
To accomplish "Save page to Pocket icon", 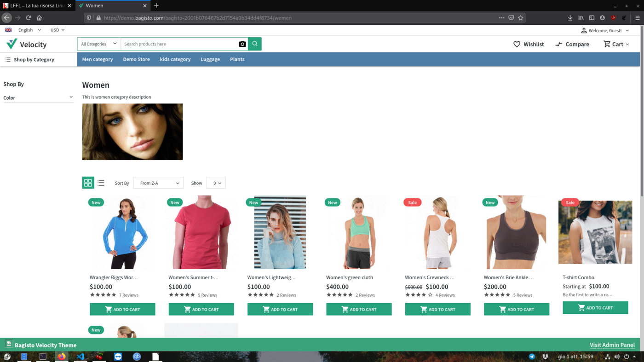I will [x=511, y=18].
